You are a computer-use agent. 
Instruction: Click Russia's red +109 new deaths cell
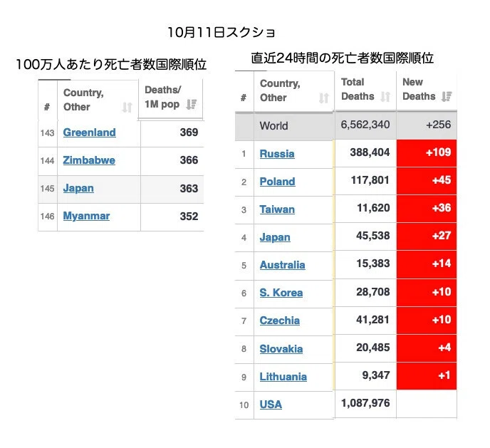pyautogui.click(x=427, y=153)
